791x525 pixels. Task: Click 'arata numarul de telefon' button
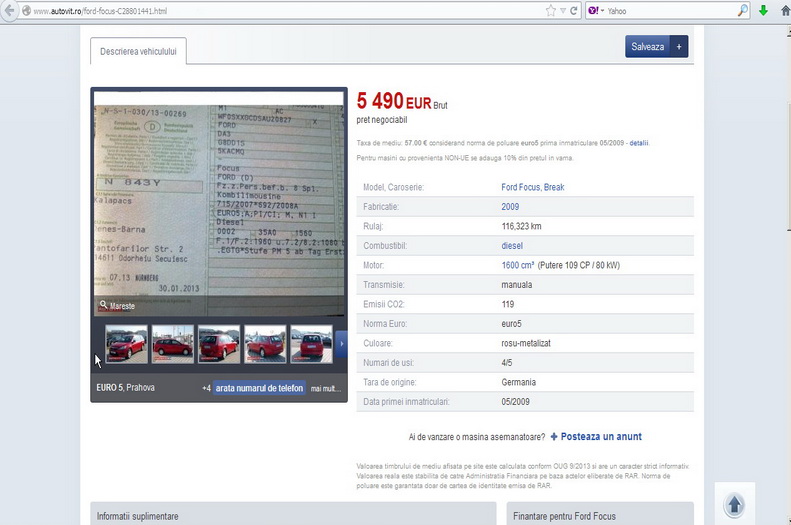(x=259, y=388)
